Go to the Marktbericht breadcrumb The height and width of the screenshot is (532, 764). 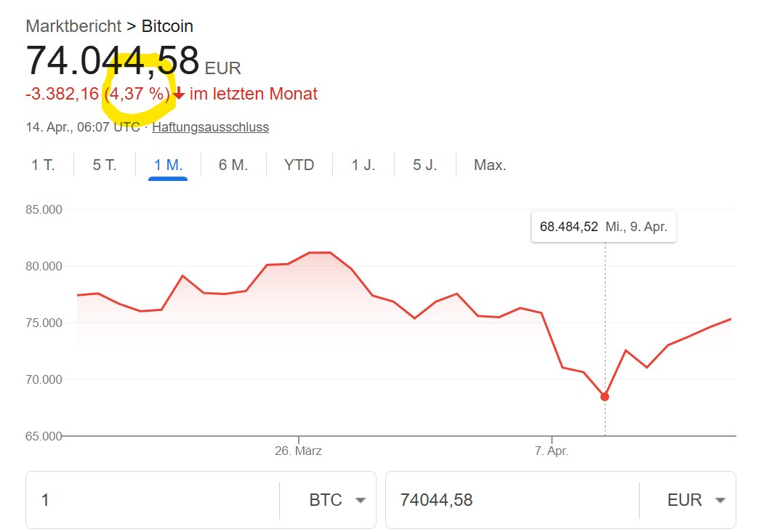tap(73, 26)
